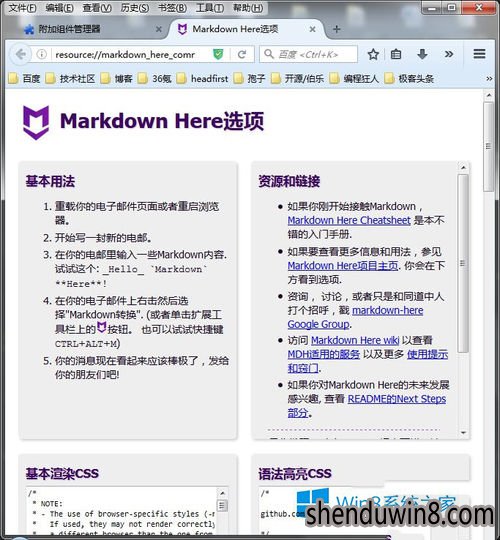The height and width of the screenshot is (540, 500).
Task: Click the CTRL+ALT+M shortcut text
Action: coord(86,344)
